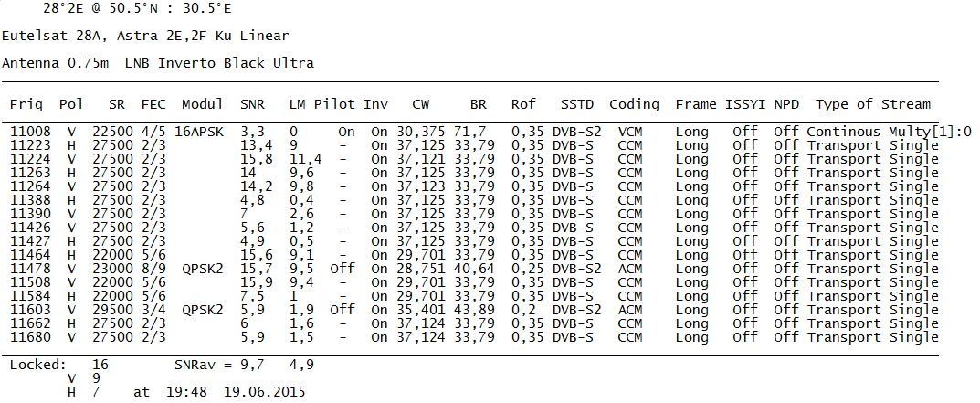Click the Pol column header
This screenshot has height=403, width=980.
[x=70, y=104]
